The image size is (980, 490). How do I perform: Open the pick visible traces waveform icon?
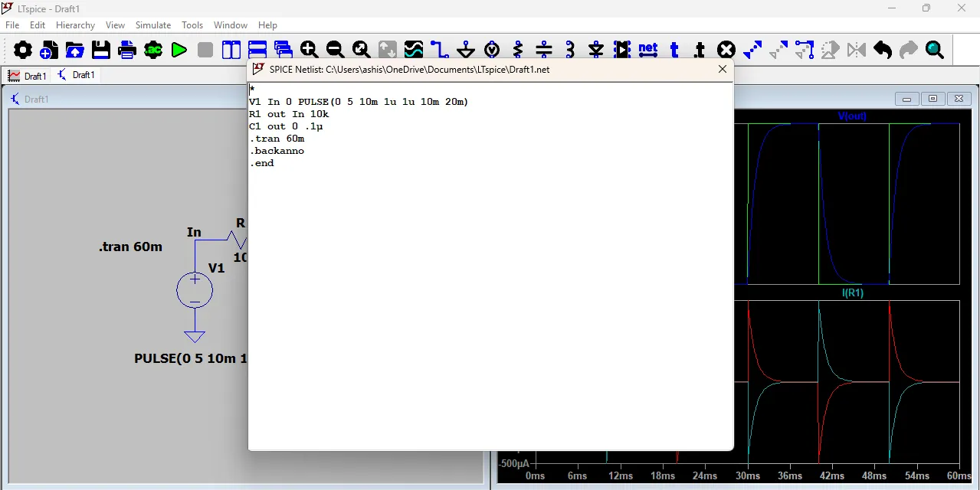pos(414,50)
